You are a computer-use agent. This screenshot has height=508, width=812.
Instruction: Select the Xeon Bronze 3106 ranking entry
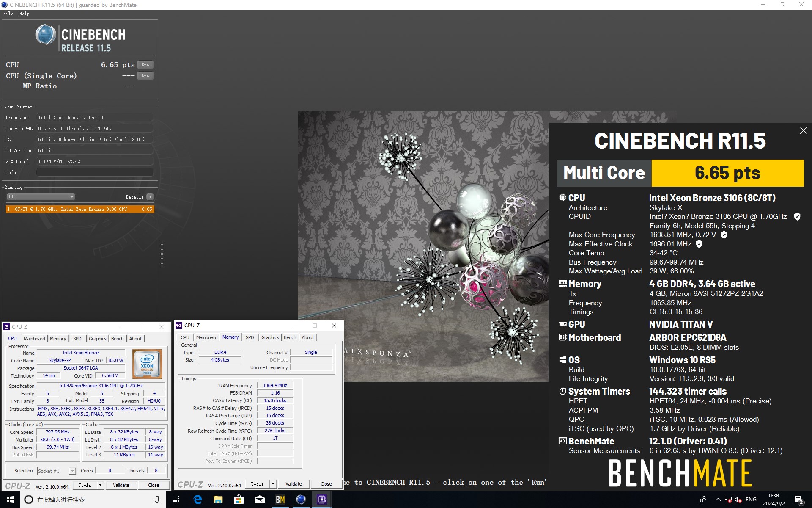(x=80, y=209)
